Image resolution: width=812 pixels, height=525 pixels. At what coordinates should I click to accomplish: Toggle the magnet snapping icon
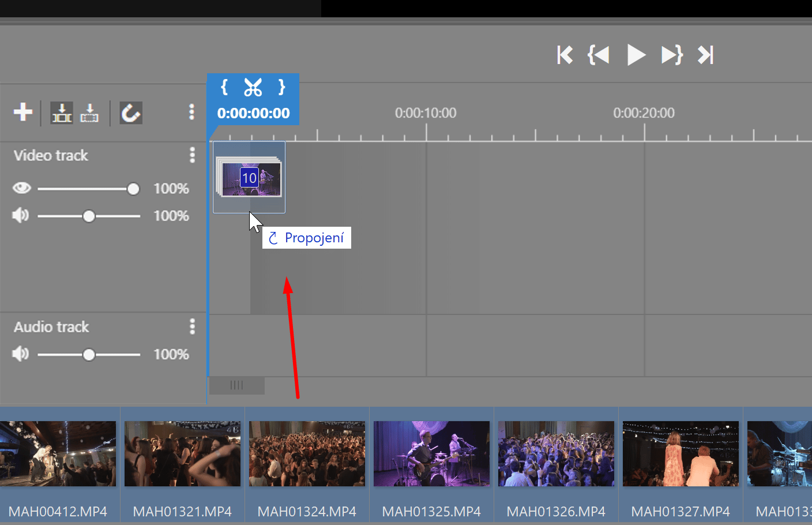coord(131,112)
